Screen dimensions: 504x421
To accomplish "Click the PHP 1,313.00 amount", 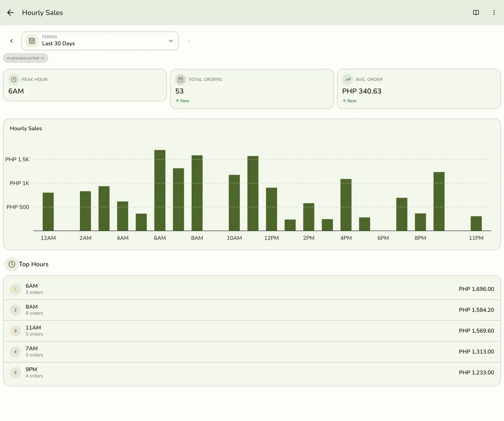I will 476,352.
